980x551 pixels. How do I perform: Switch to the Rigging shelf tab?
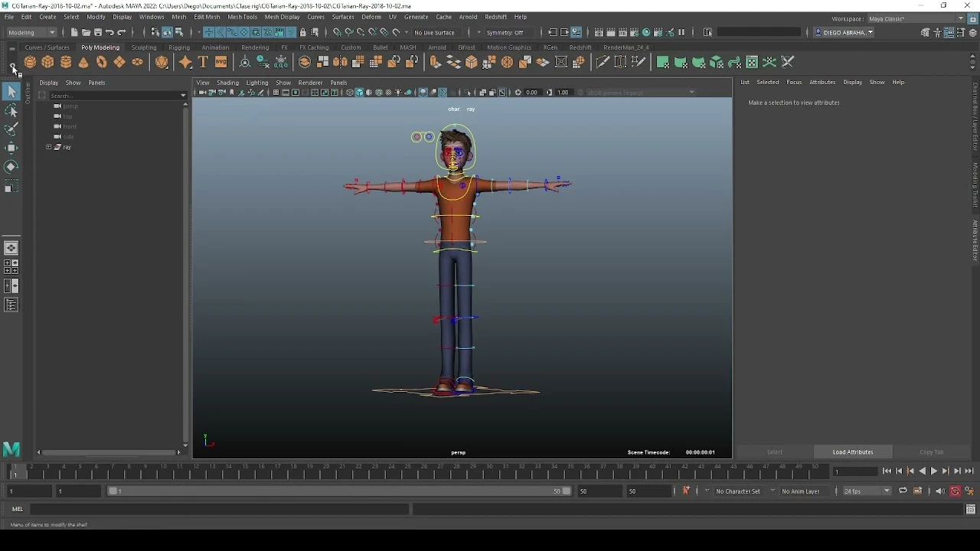click(x=179, y=47)
